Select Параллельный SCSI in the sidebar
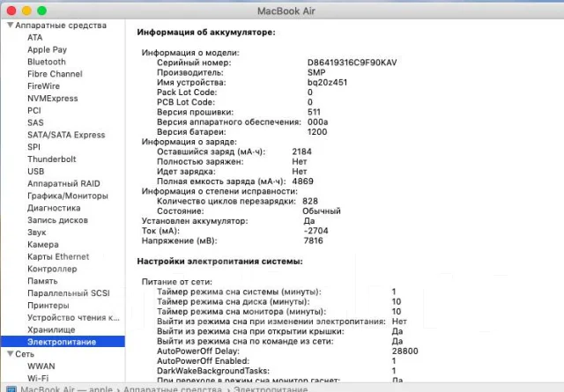This screenshot has width=564, height=392. pyautogui.click(x=69, y=293)
